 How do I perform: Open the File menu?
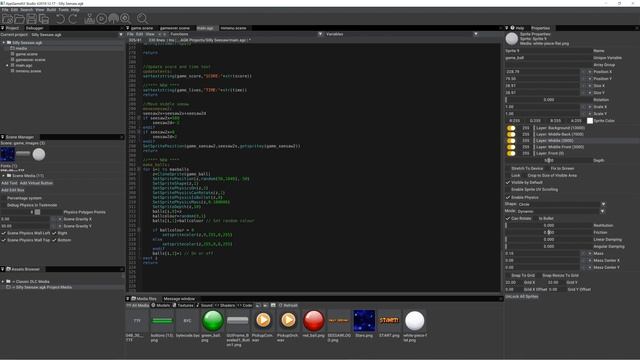[5, 10]
